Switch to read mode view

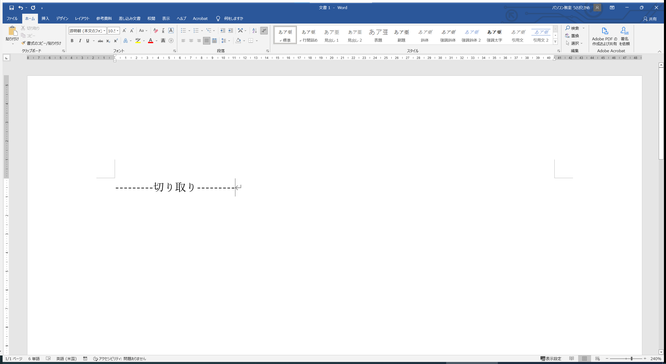click(x=572, y=359)
